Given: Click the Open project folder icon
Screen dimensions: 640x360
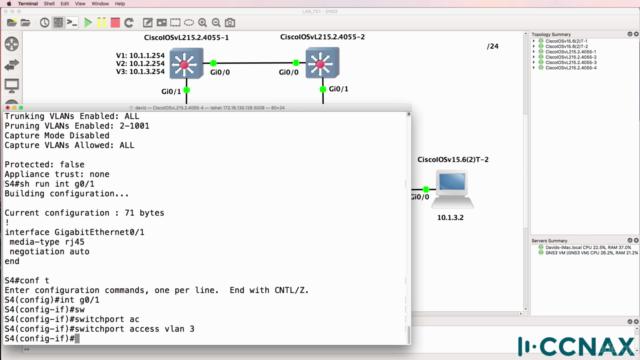Looking at the screenshot, I should point(25,22).
